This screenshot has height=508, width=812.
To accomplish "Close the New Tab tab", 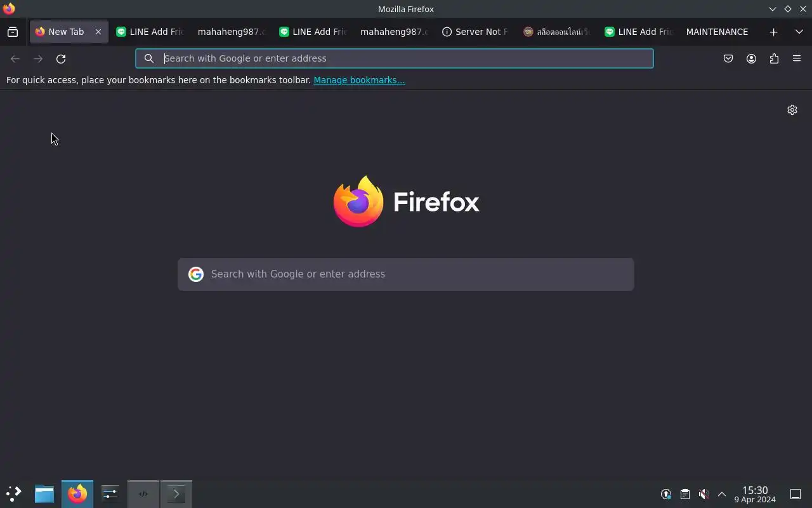I will pyautogui.click(x=98, y=32).
